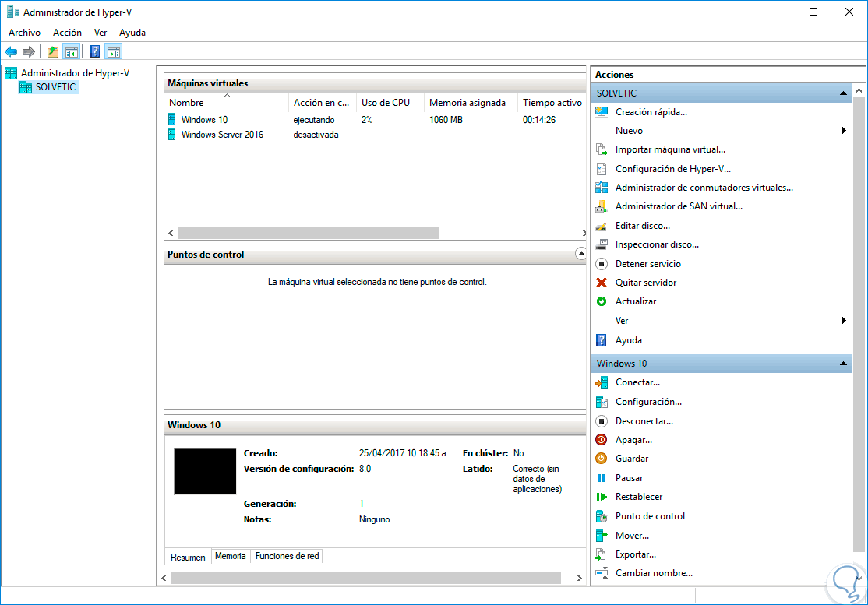Click the Mover icon
Viewport: 868px width, 605px height.
[602, 536]
